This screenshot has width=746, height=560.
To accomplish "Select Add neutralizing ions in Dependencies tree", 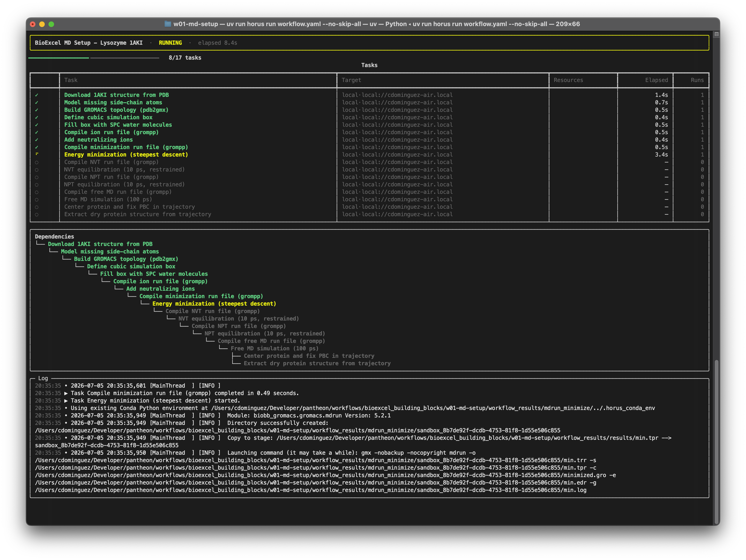I will 161,288.
